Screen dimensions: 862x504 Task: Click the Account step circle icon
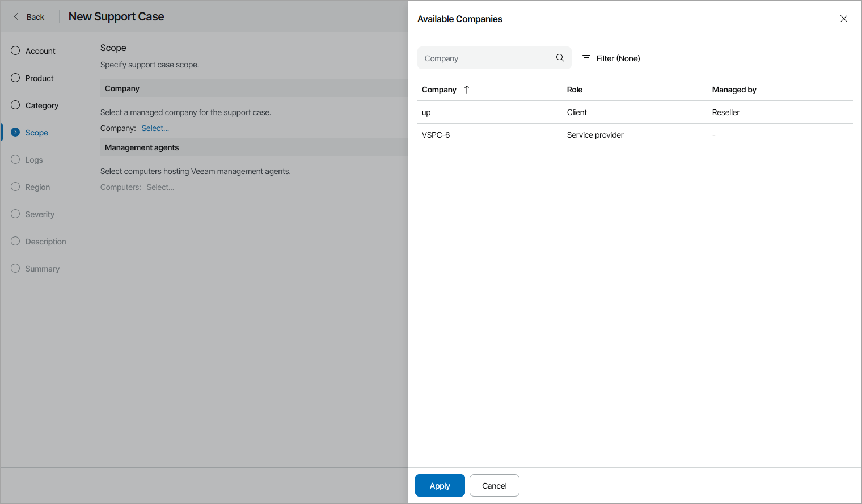click(x=15, y=51)
